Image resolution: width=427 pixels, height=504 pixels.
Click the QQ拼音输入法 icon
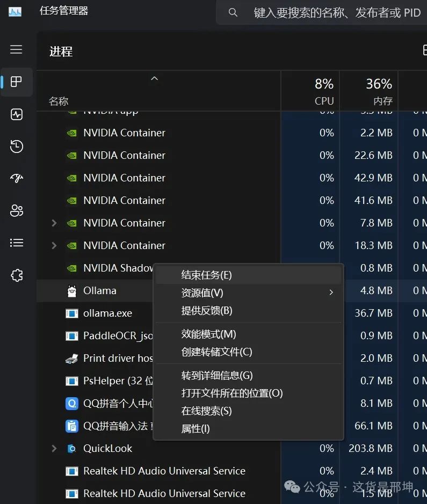(x=71, y=426)
